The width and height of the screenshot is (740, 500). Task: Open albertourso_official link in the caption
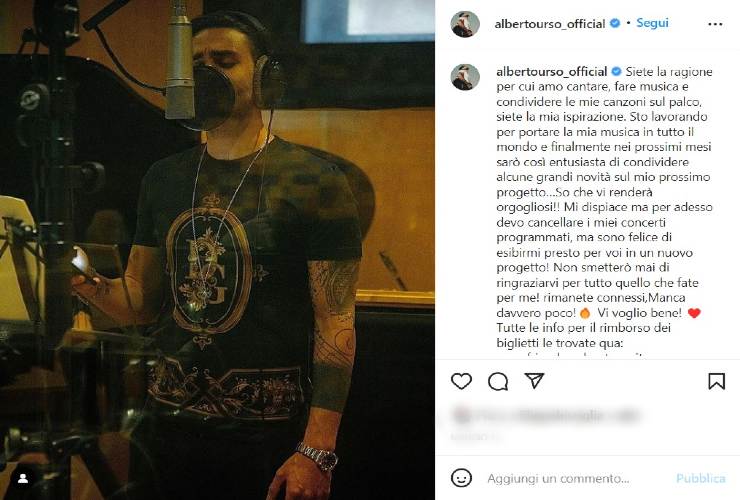(x=552, y=72)
